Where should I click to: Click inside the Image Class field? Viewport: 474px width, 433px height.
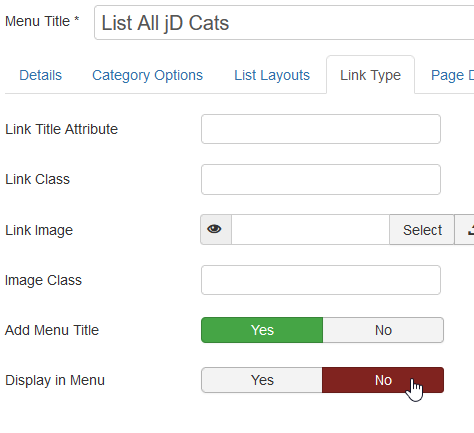pyautogui.click(x=321, y=280)
